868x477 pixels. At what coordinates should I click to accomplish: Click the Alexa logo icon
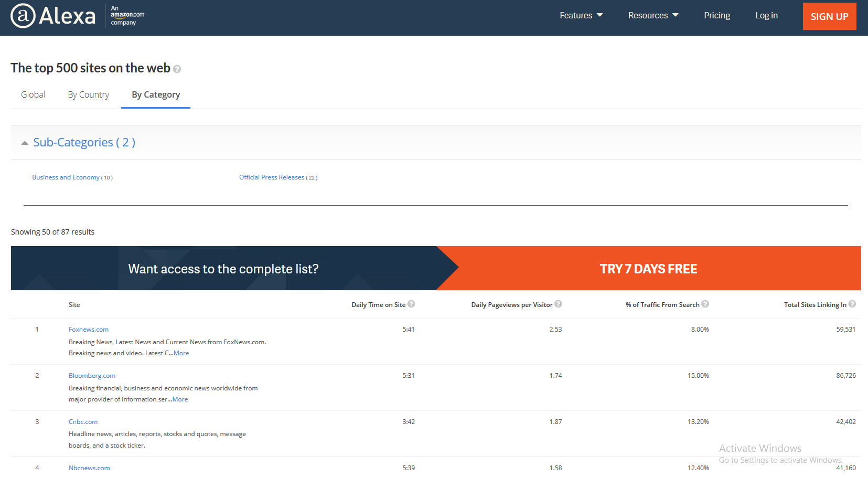(23, 16)
